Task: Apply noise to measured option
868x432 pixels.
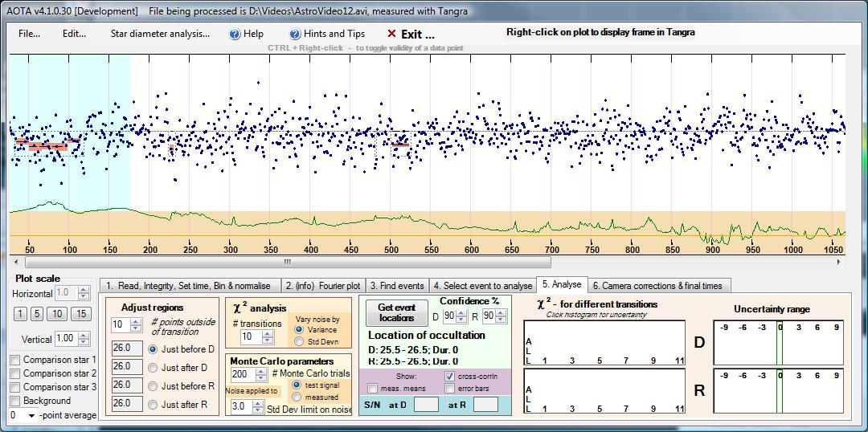Action: 297,397
